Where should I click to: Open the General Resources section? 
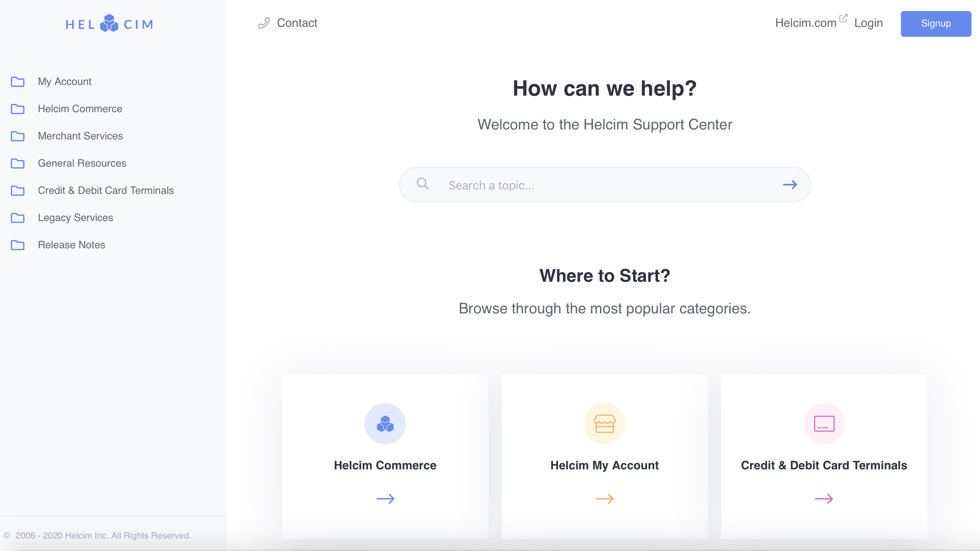82,163
